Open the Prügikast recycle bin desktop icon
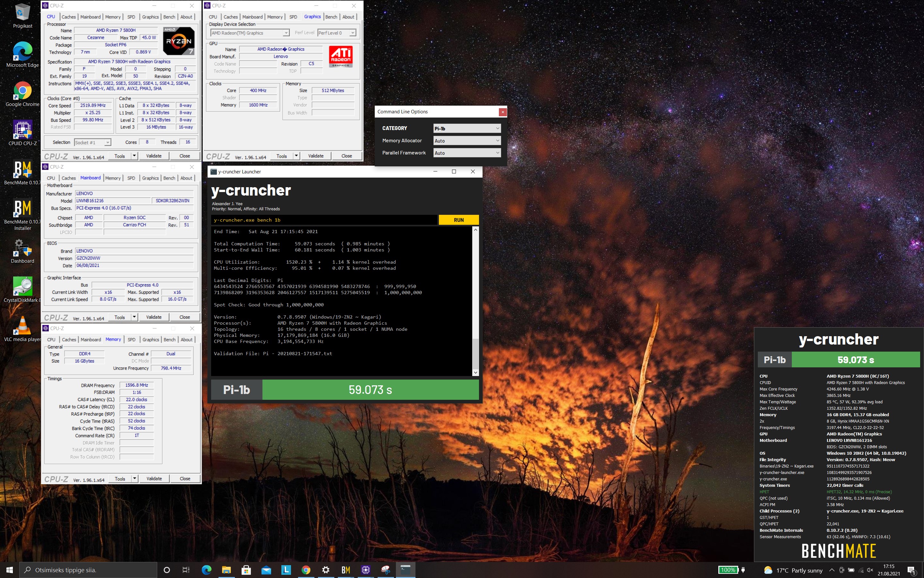This screenshot has width=924, height=578. point(22,16)
